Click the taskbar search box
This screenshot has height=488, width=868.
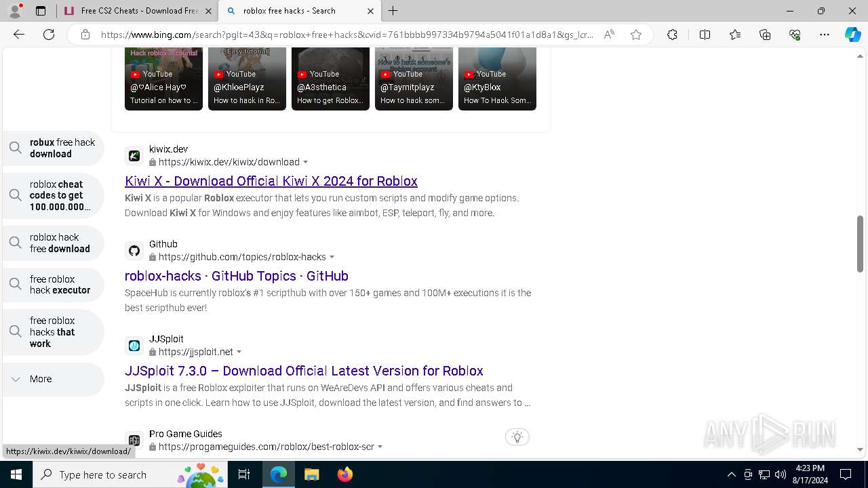(x=130, y=474)
